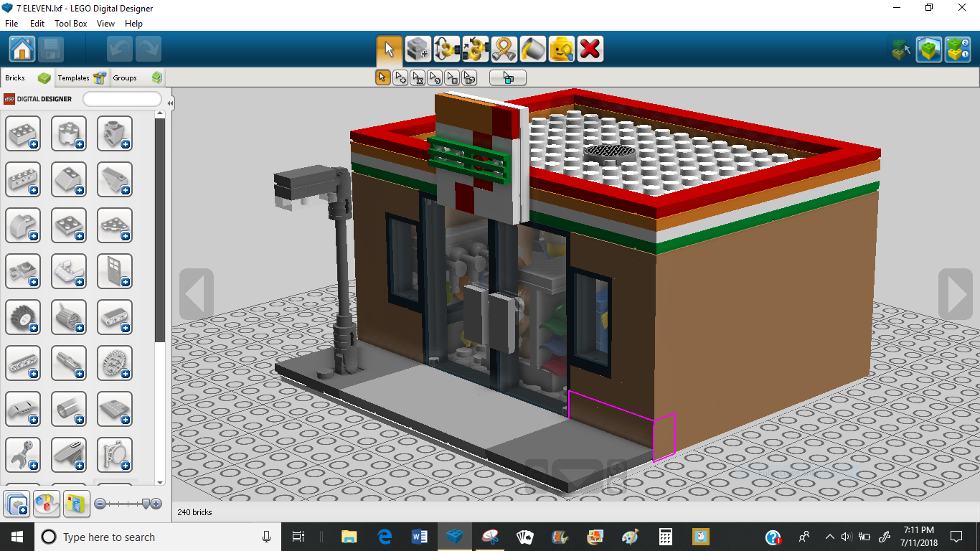Choose the Hinge Align tool

pyautogui.click(x=475, y=50)
